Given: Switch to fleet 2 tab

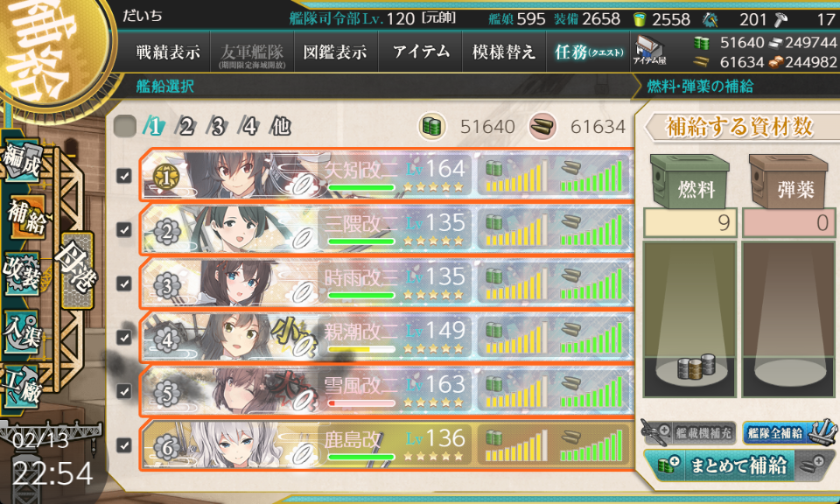Looking at the screenshot, I should point(185,127).
